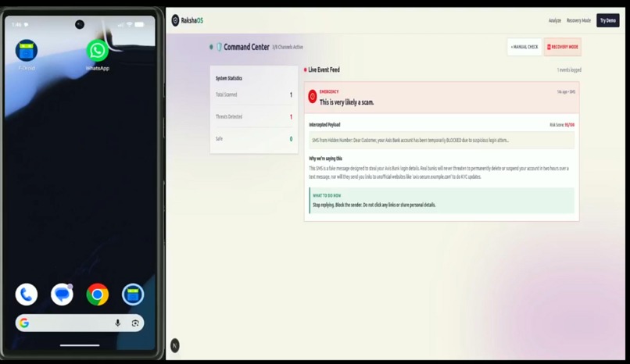
Task: Click the System Statistics heading
Action: 229,78
